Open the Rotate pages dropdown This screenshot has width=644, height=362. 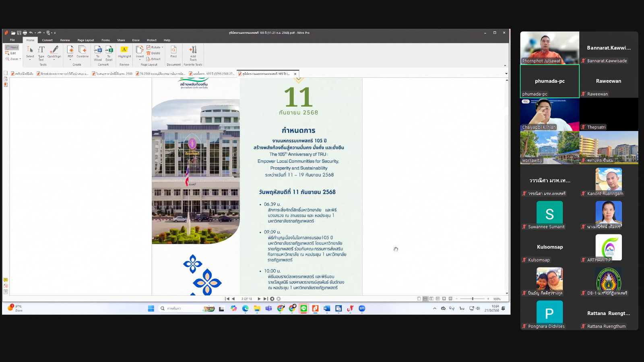coord(155,47)
